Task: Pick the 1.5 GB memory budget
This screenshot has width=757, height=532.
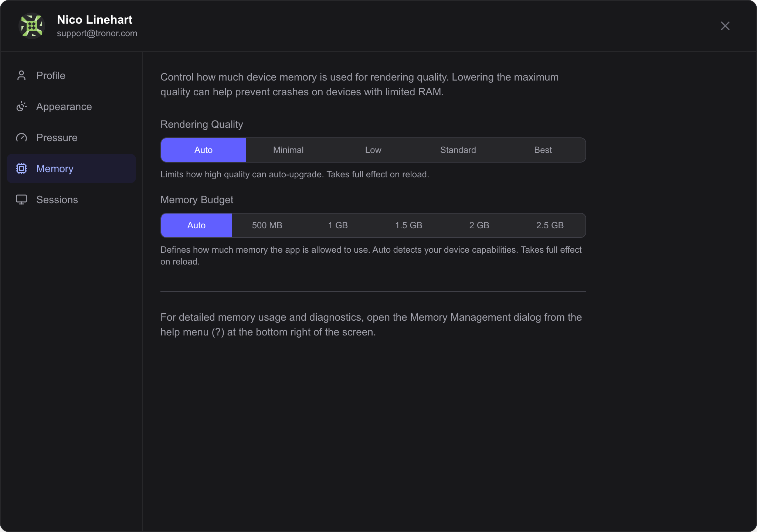Action: coord(408,225)
